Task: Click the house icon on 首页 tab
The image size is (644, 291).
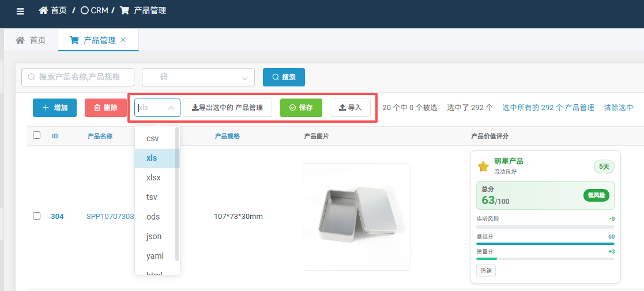Action: click(x=20, y=40)
